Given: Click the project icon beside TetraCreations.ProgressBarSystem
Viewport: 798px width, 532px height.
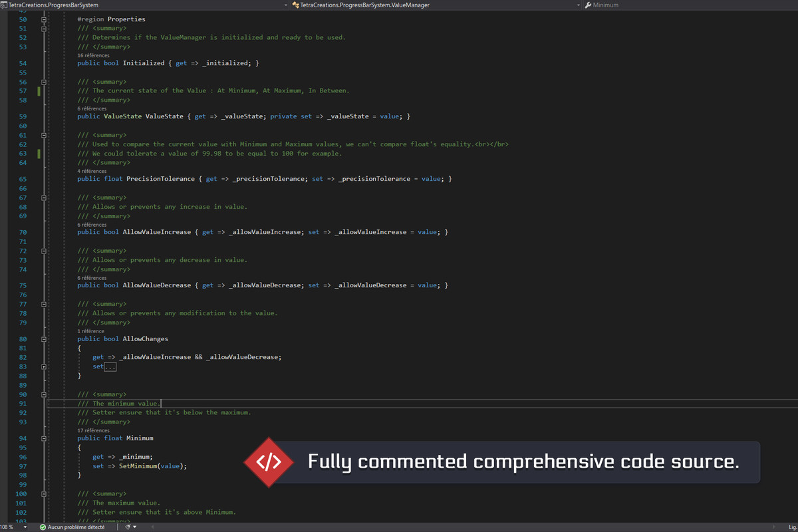Looking at the screenshot, I should [4, 5].
